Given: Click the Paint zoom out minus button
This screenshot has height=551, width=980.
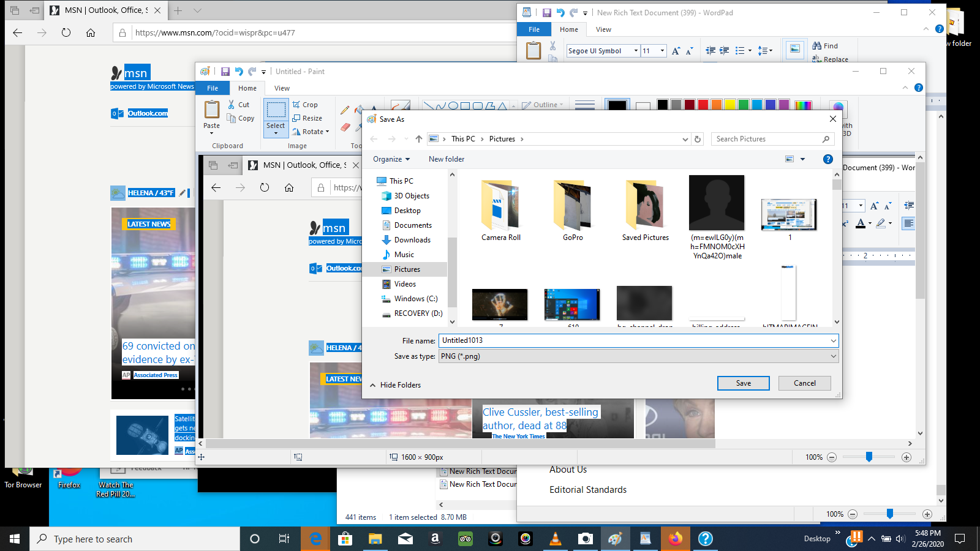Looking at the screenshot, I should (x=832, y=457).
